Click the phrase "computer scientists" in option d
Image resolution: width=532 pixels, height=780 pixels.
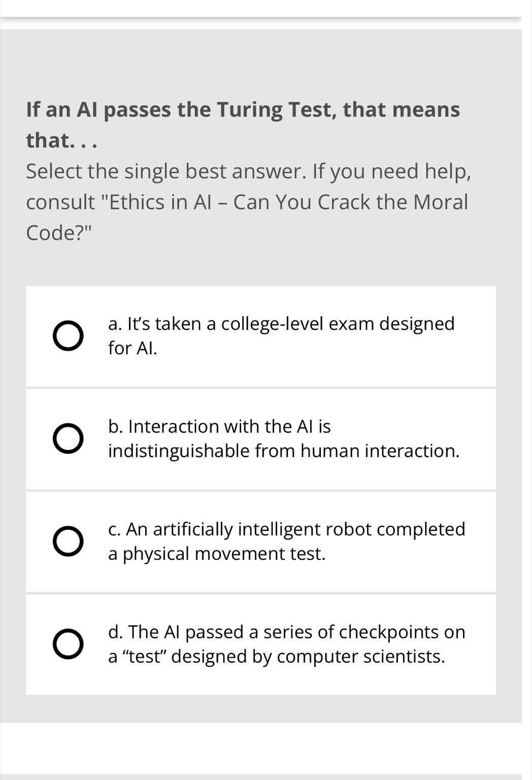pos(360,657)
